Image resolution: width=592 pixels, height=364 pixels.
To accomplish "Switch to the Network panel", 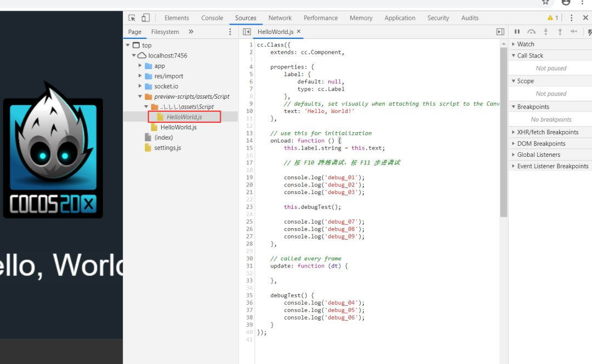I will [280, 18].
